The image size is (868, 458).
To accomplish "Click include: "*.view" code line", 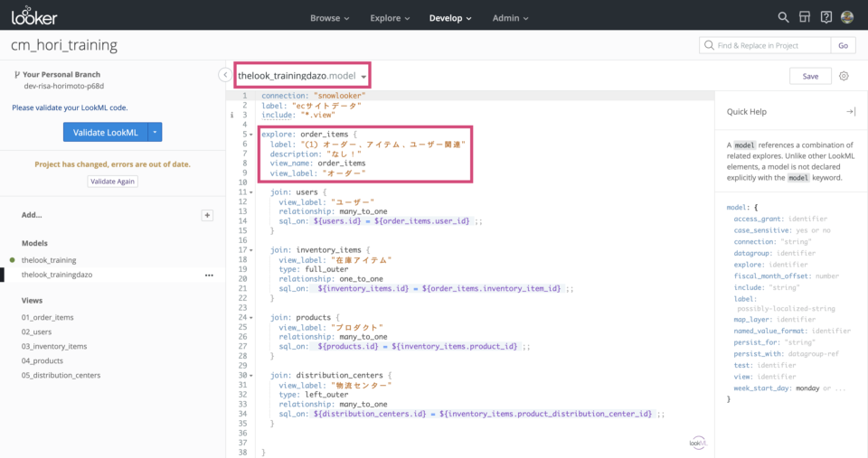I will pos(298,115).
